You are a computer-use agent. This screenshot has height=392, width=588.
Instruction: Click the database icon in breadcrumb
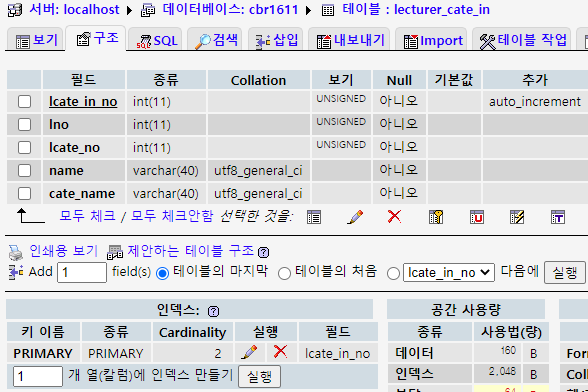click(x=148, y=10)
